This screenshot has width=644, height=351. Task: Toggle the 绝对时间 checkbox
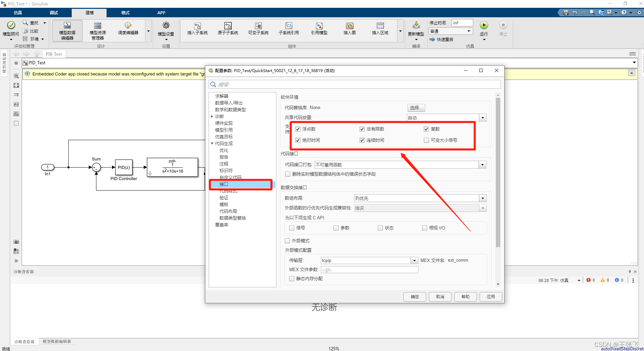298,140
